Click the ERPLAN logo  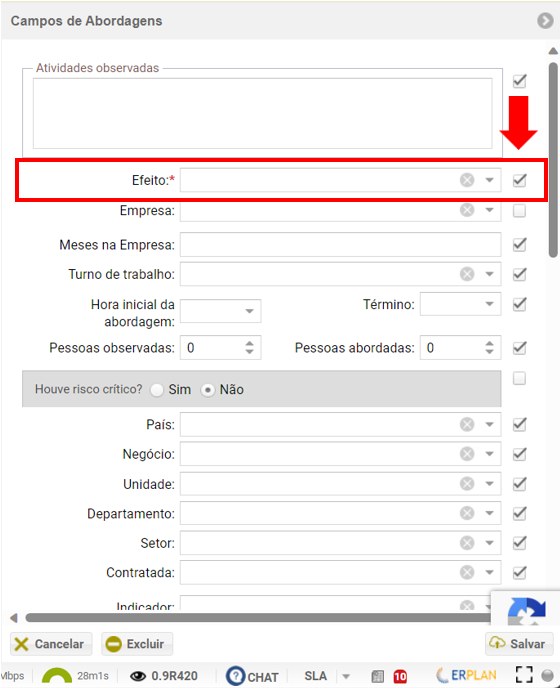click(466, 675)
